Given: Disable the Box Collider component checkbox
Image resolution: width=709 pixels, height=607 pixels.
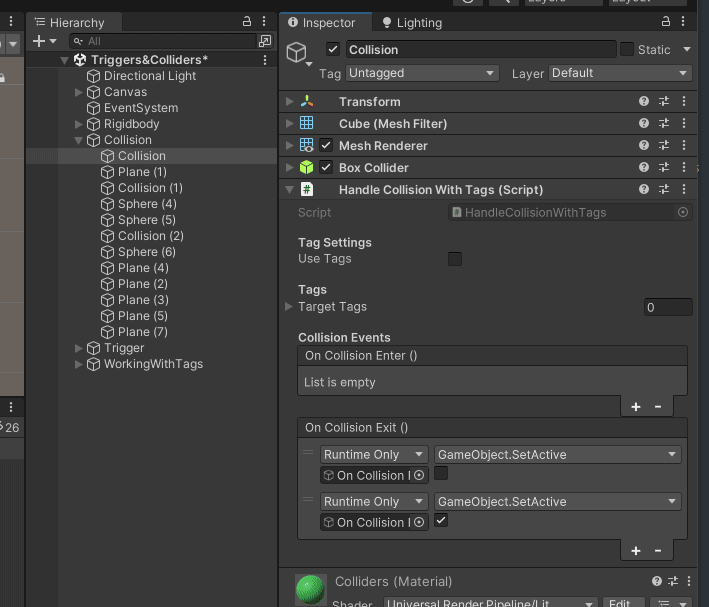Looking at the screenshot, I should [326, 168].
